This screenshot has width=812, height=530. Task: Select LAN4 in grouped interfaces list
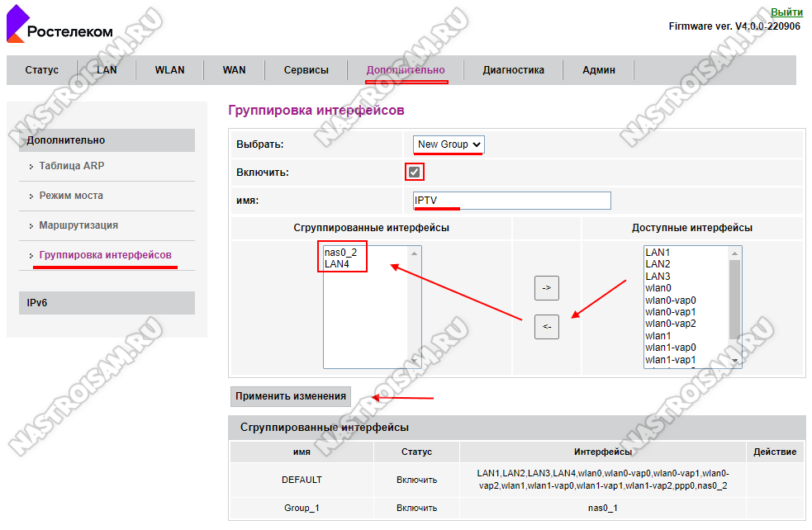337,263
